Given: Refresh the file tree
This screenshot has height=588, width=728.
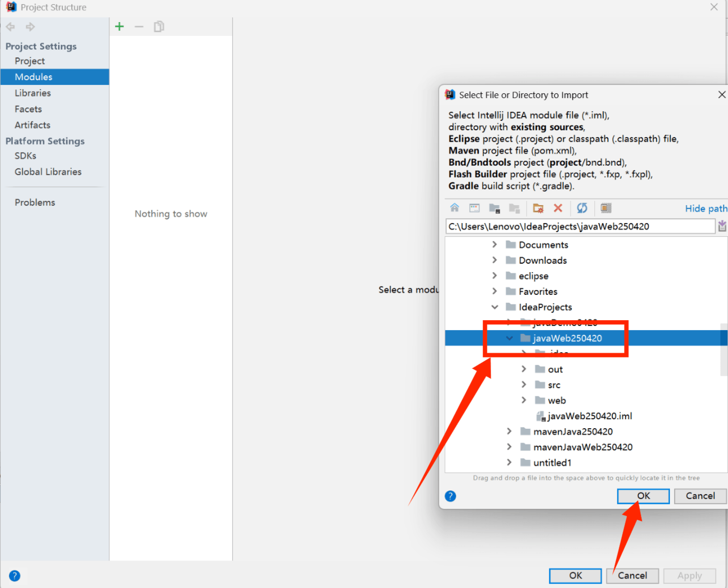Looking at the screenshot, I should click(x=582, y=208).
